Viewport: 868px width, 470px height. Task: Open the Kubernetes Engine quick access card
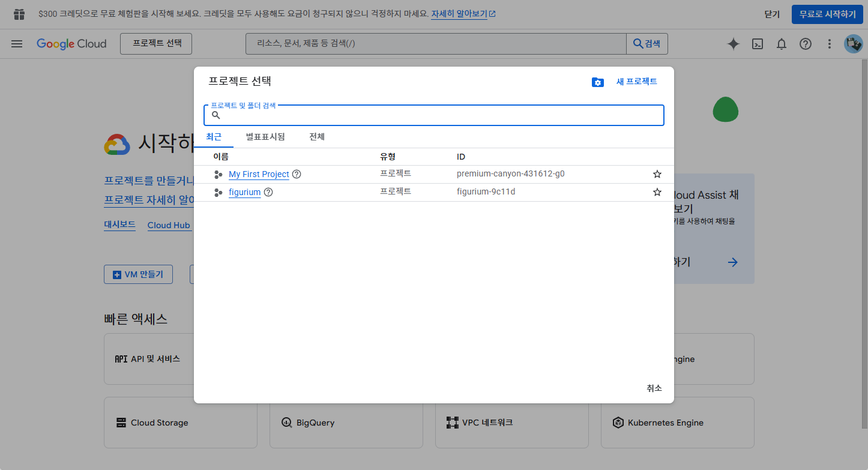tap(678, 423)
